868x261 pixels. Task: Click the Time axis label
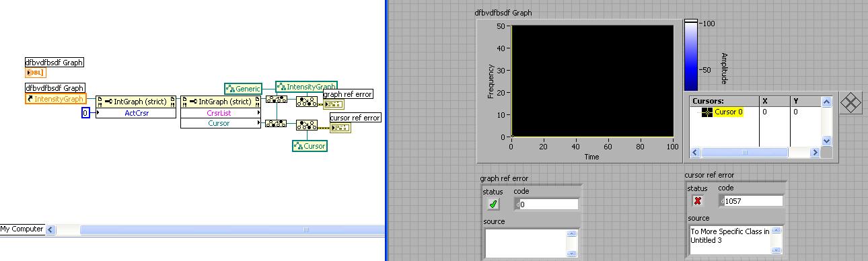(x=592, y=157)
